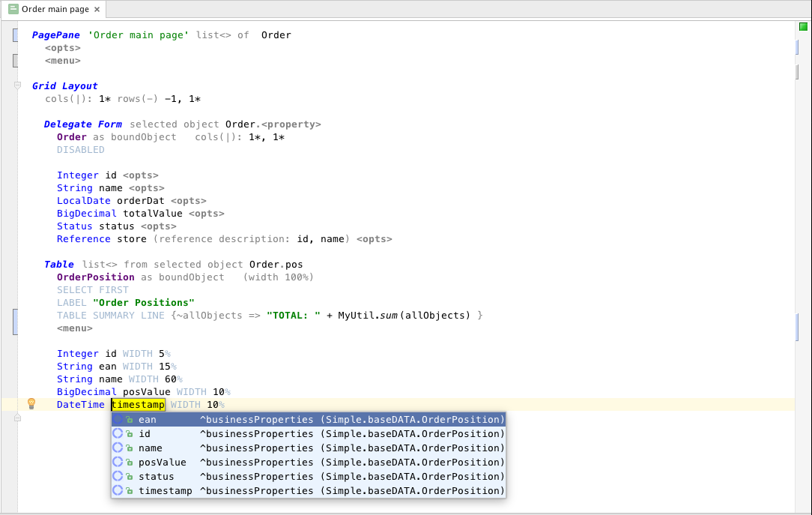The width and height of the screenshot is (812, 515).
Task: Pick the 'id' completion suggestion
Action: pos(145,434)
